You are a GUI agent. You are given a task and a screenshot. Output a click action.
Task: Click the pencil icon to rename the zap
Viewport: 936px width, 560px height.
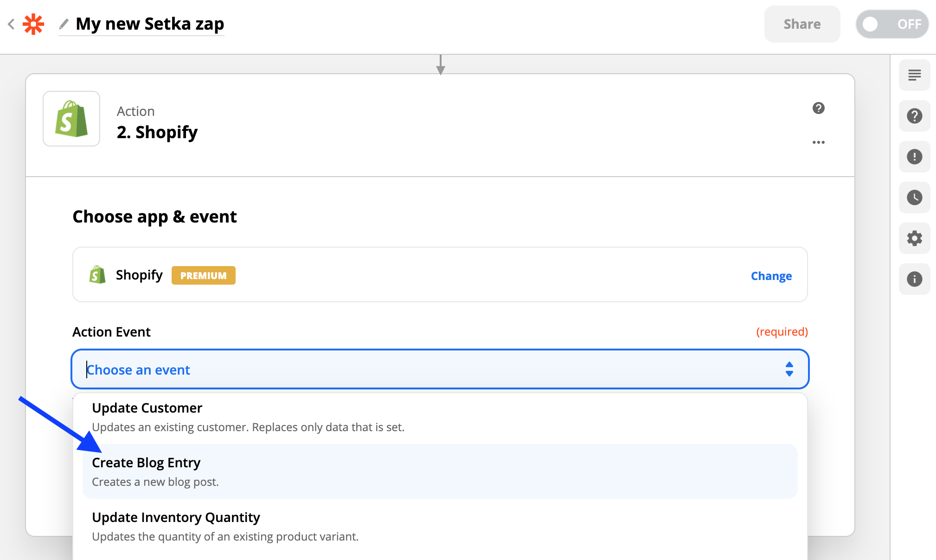click(64, 24)
